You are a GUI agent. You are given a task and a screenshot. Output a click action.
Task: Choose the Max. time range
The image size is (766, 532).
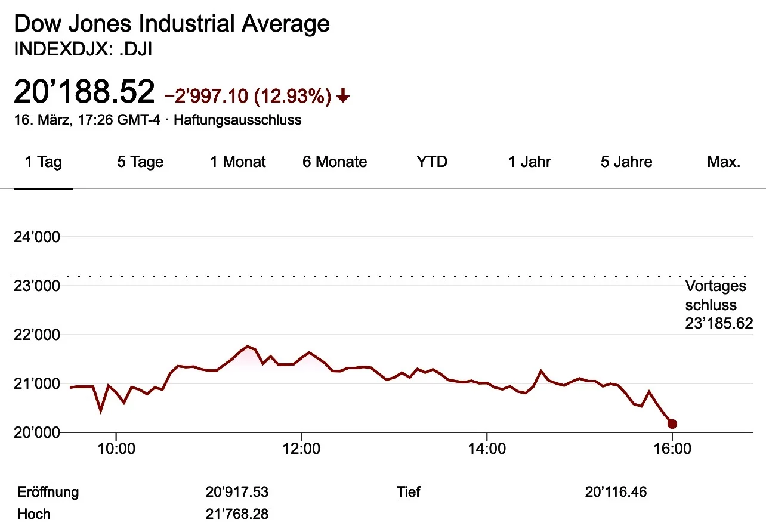724,162
